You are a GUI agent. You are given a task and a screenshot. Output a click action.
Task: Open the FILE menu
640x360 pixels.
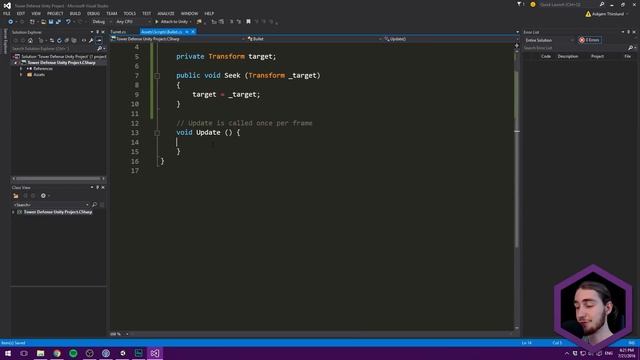[x=7, y=13]
